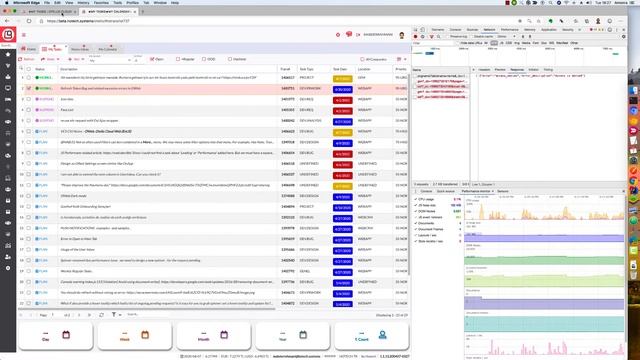Toggle the DevTools network filter funnel icon

(431, 36)
